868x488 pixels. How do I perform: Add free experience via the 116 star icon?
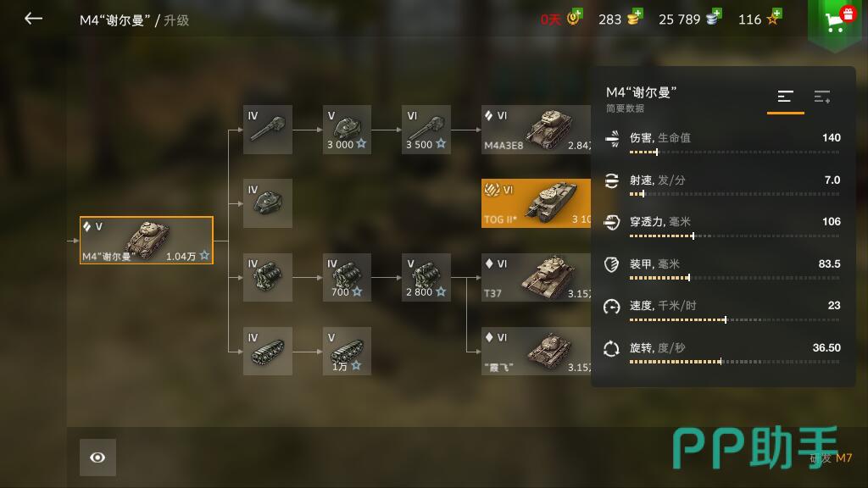[x=774, y=18]
